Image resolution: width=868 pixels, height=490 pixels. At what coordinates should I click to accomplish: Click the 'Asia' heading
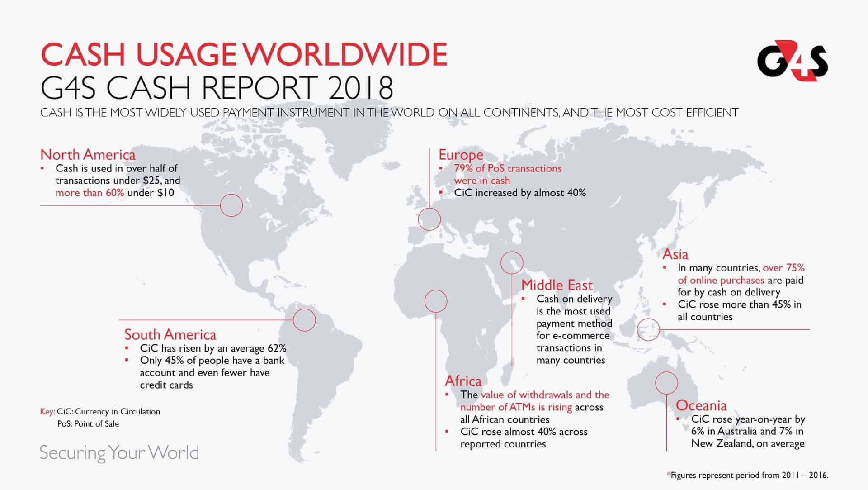[x=675, y=254]
